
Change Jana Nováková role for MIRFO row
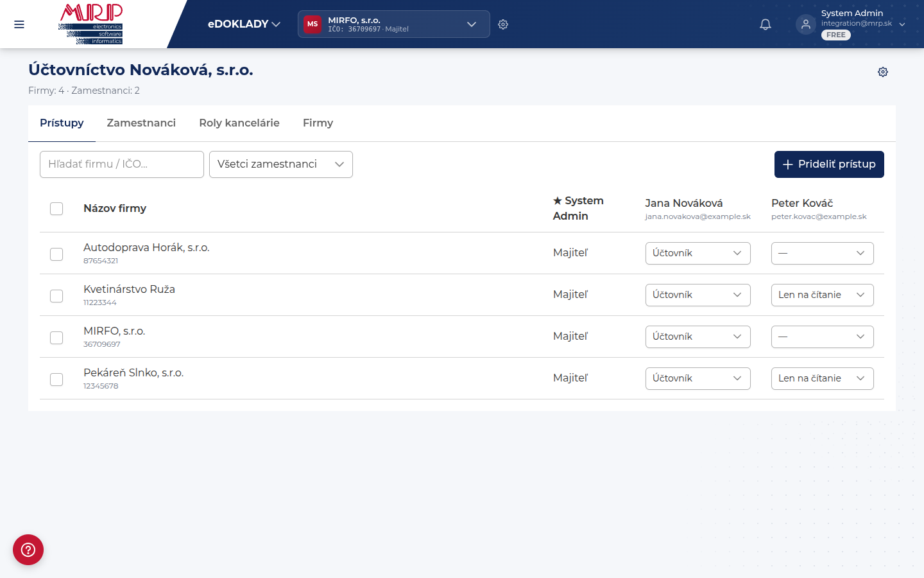coord(698,337)
